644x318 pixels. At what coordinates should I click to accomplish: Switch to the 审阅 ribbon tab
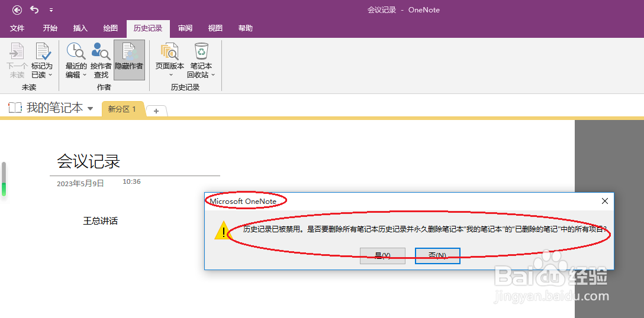tap(185, 28)
